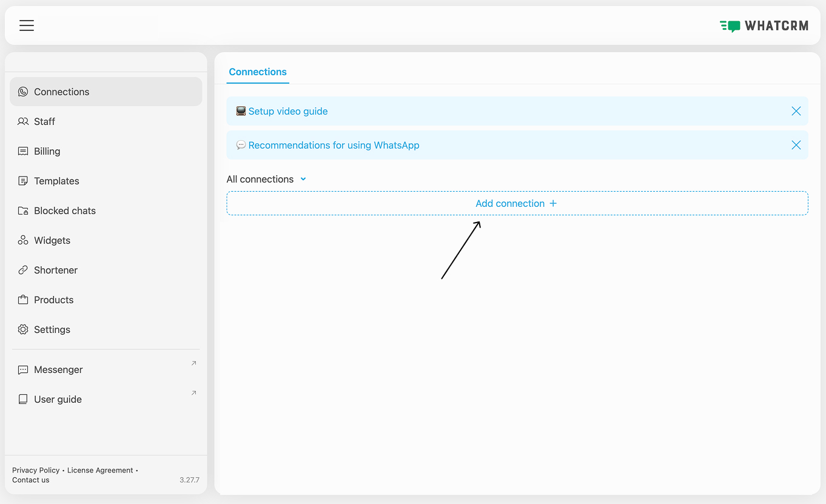Click the Templates note icon
This screenshot has width=826, height=504.
[23, 181]
